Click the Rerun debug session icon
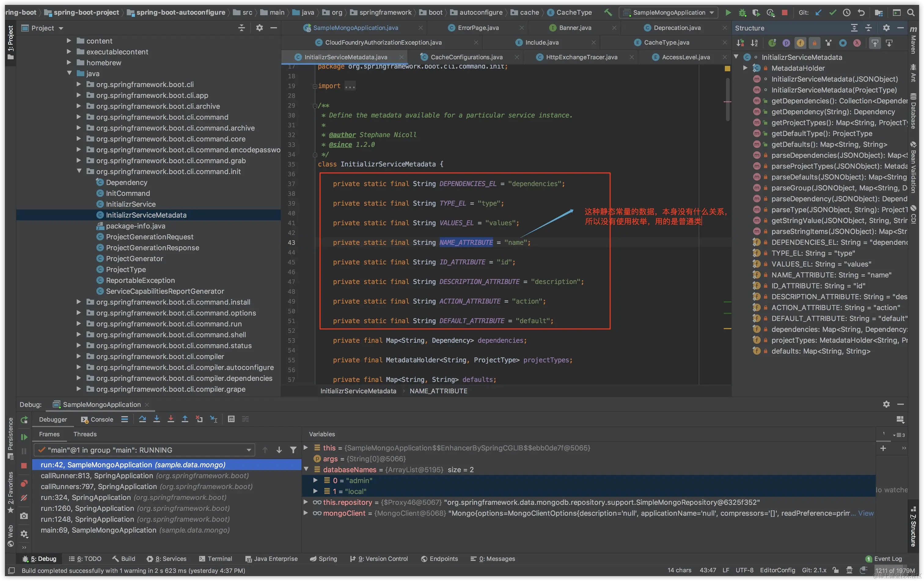 24,420
